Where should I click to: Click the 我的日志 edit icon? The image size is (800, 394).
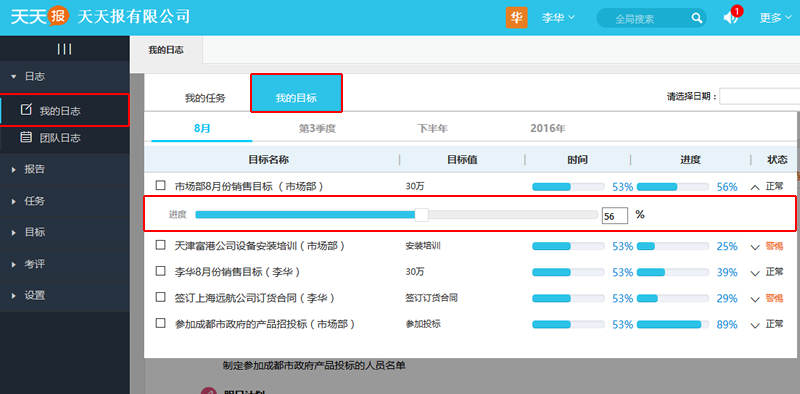click(26, 109)
